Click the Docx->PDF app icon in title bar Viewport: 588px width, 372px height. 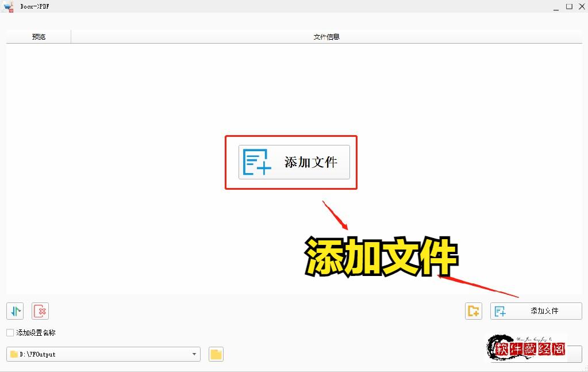point(8,6)
